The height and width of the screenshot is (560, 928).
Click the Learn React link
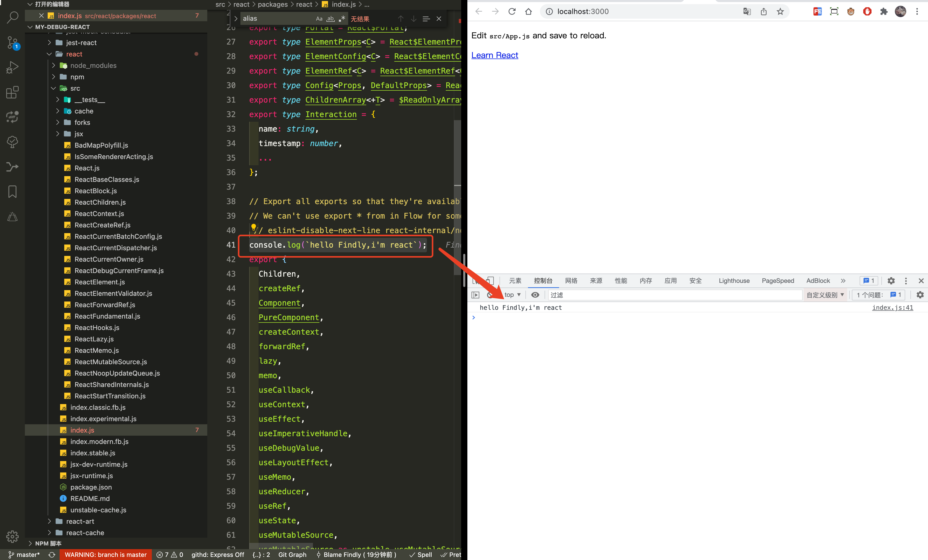pyautogui.click(x=495, y=55)
